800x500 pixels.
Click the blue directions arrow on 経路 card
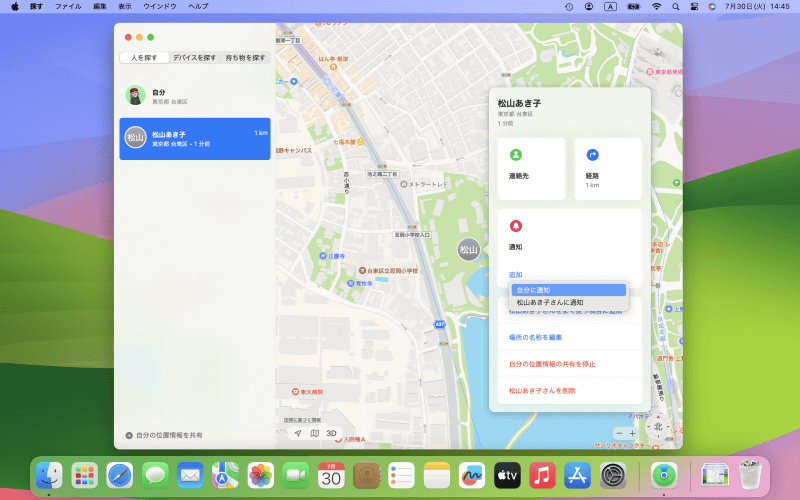(x=592, y=155)
